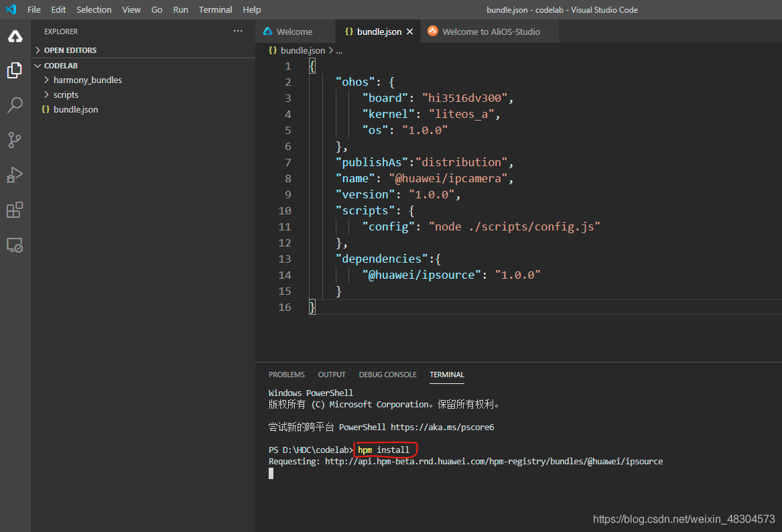
Task: Click the "dependencies" key in editor
Action: (x=381, y=259)
